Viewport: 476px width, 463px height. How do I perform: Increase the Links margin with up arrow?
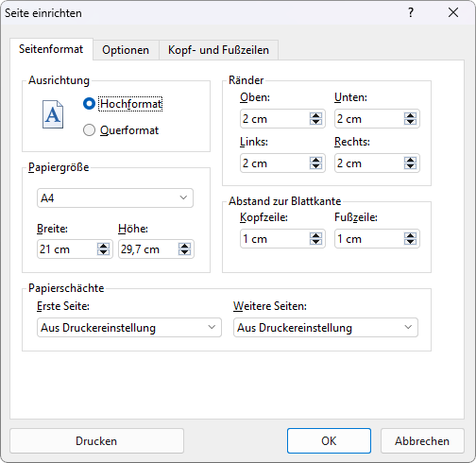point(315,160)
